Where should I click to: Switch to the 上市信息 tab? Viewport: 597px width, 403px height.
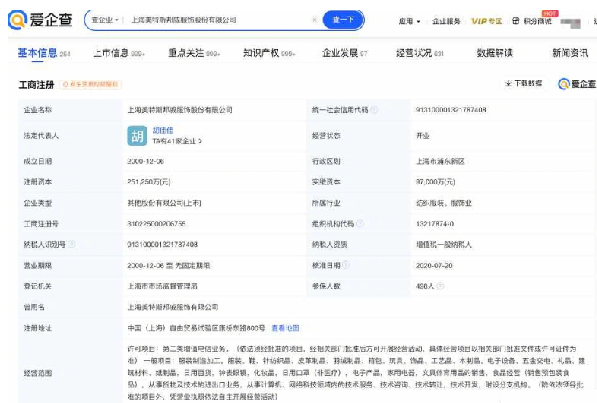[119, 53]
